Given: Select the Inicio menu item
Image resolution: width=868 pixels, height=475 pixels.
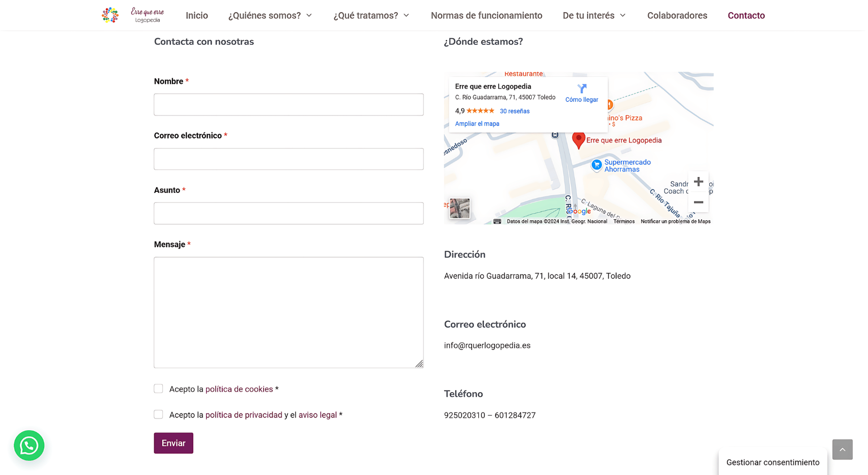Looking at the screenshot, I should [x=196, y=15].
